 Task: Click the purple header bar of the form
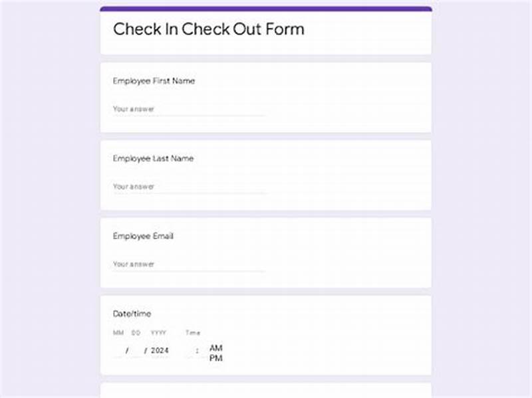tap(266, 8)
